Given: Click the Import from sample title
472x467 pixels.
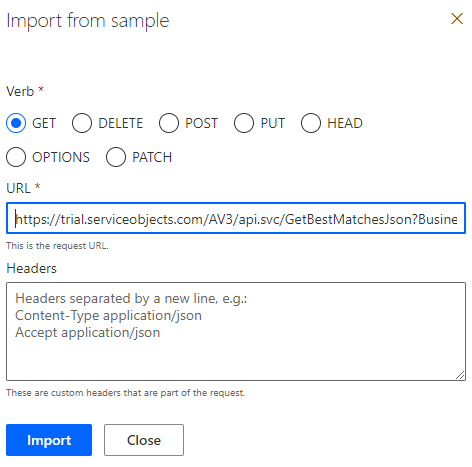Looking at the screenshot, I should click(88, 21).
